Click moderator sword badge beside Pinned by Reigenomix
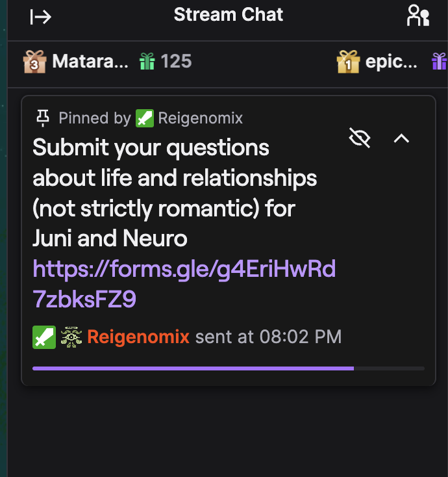The width and height of the screenshot is (448, 477). coord(145,118)
